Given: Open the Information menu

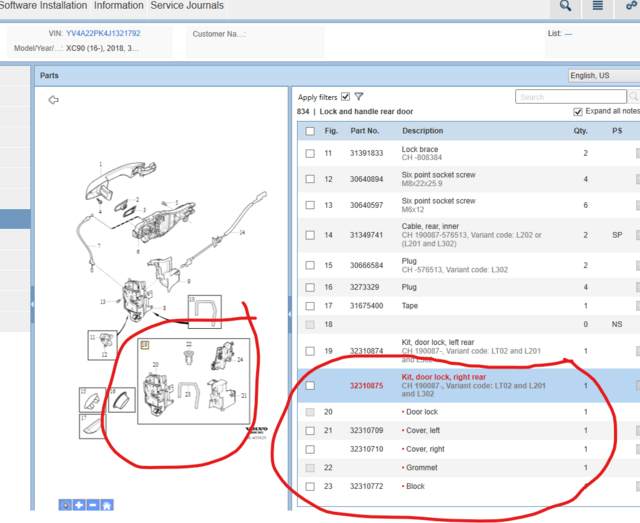Looking at the screenshot, I should coord(118,6).
